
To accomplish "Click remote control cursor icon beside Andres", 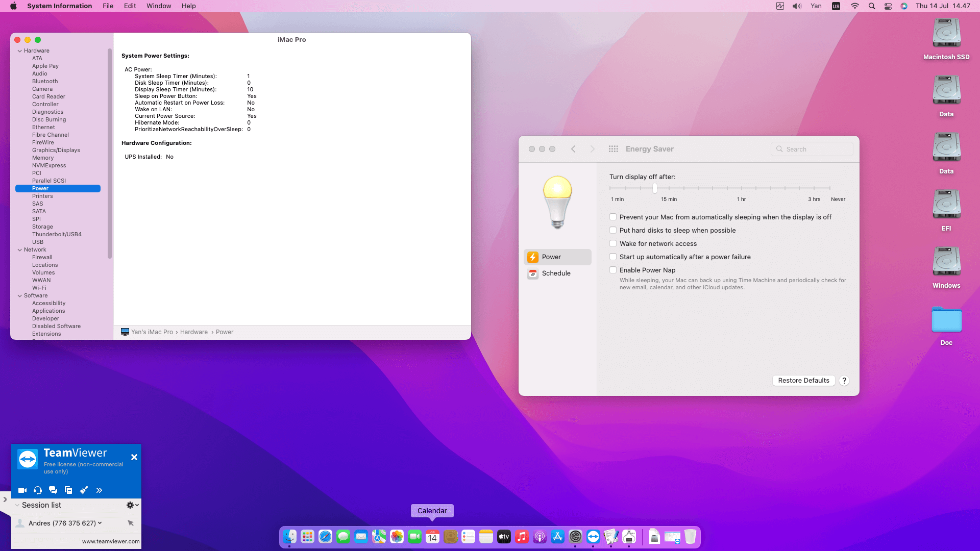I will [131, 523].
